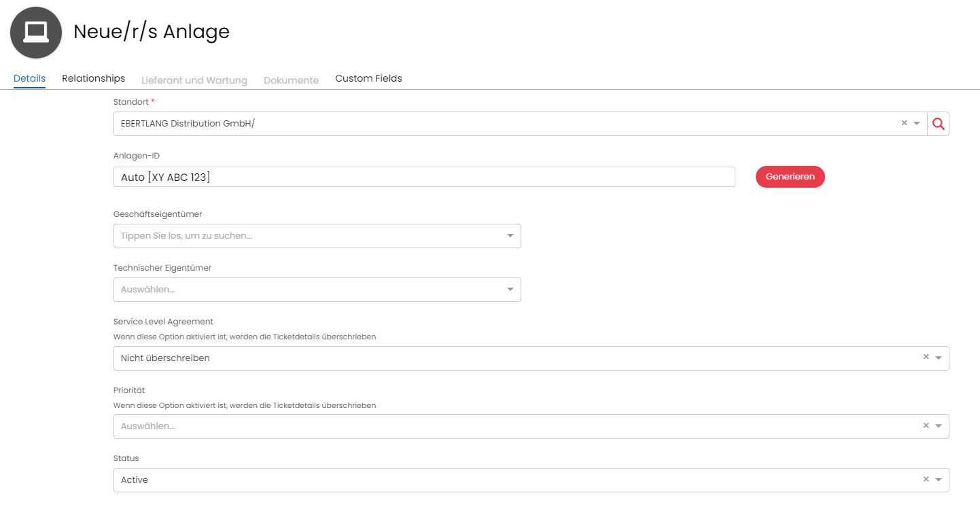Clear the Service Level Agreement selection
The width and height of the screenshot is (980, 508).
tap(926, 357)
